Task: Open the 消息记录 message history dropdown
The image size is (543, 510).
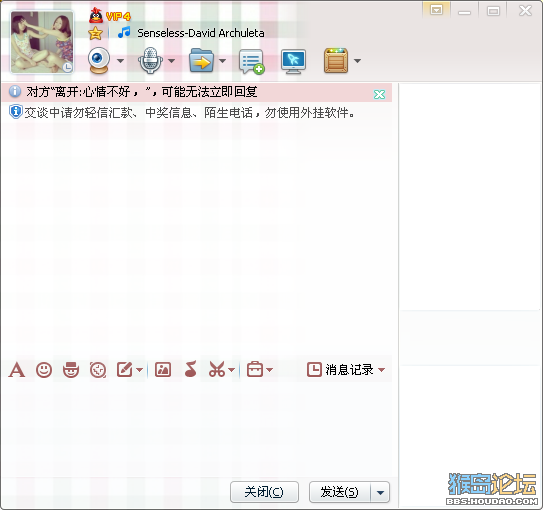Action: pyautogui.click(x=346, y=370)
